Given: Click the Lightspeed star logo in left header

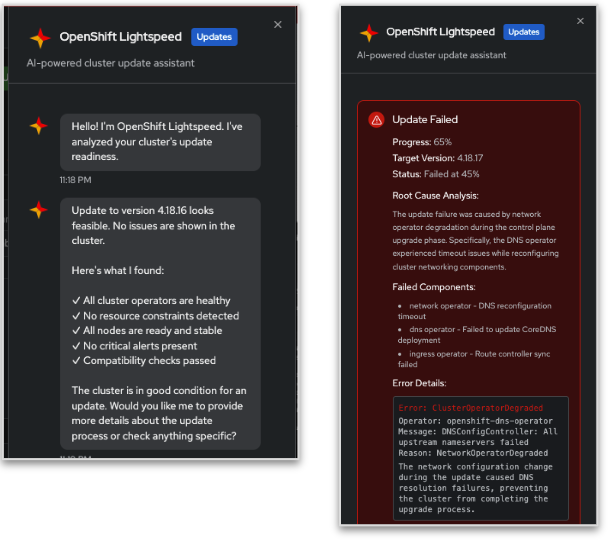Looking at the screenshot, I should [40, 38].
